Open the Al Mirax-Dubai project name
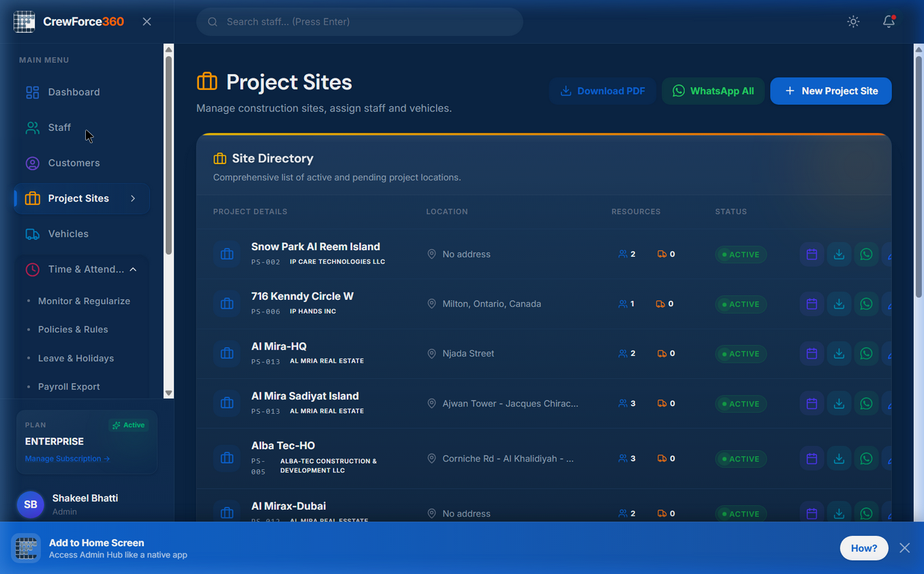 288,507
